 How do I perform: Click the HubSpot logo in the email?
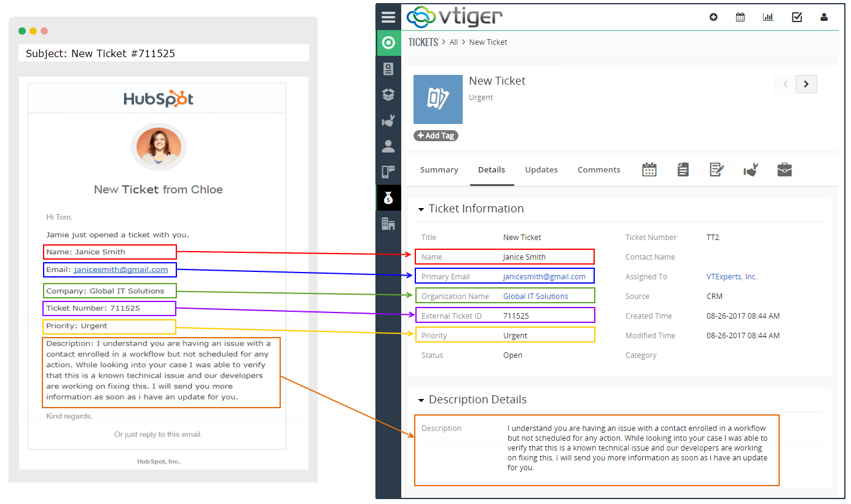click(x=159, y=99)
